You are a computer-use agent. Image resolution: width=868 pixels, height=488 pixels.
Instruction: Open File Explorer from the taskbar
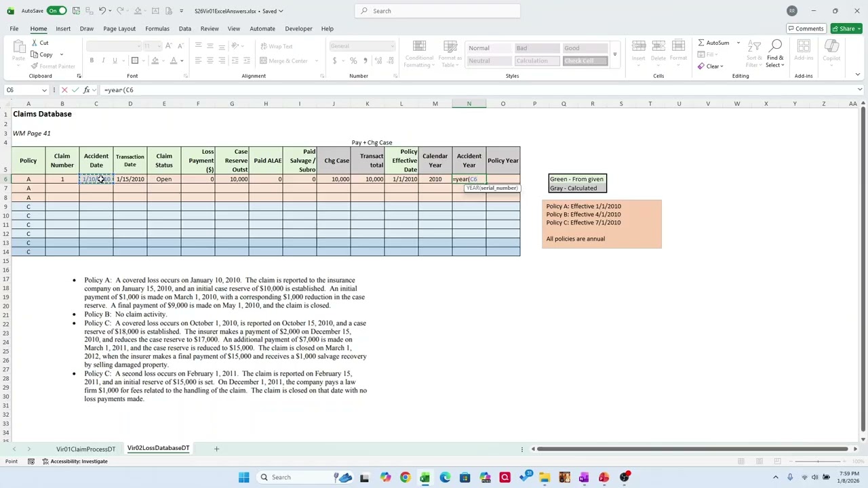click(x=545, y=477)
